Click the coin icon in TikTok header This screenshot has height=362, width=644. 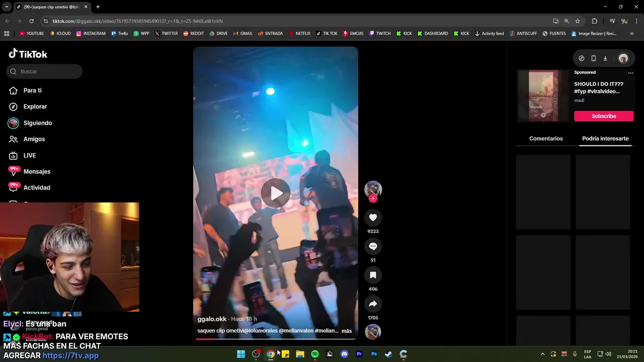581,58
